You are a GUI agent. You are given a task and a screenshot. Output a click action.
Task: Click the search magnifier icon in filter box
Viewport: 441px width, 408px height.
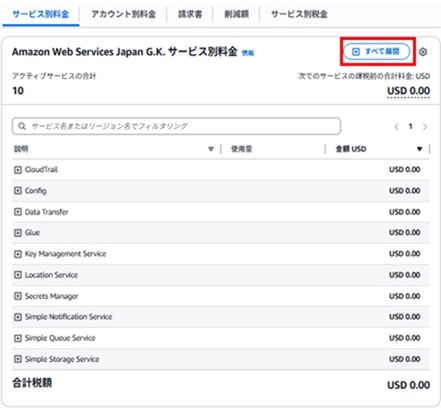(22, 126)
